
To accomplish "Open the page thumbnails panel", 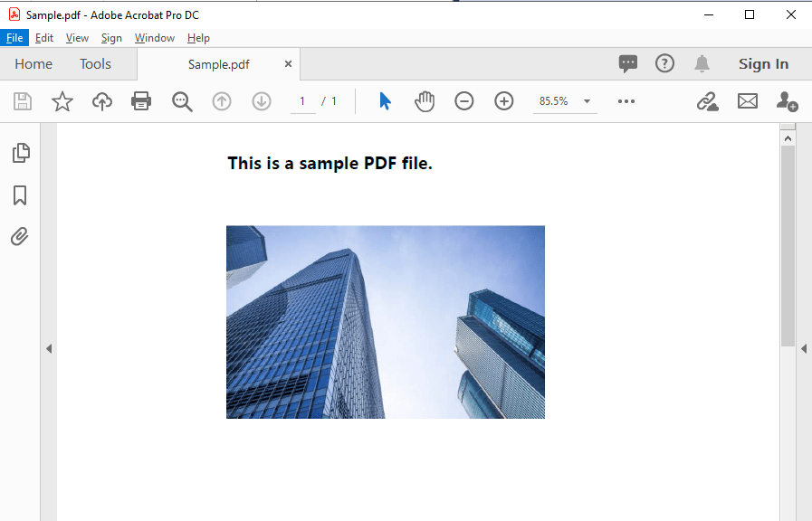I will click(20, 153).
